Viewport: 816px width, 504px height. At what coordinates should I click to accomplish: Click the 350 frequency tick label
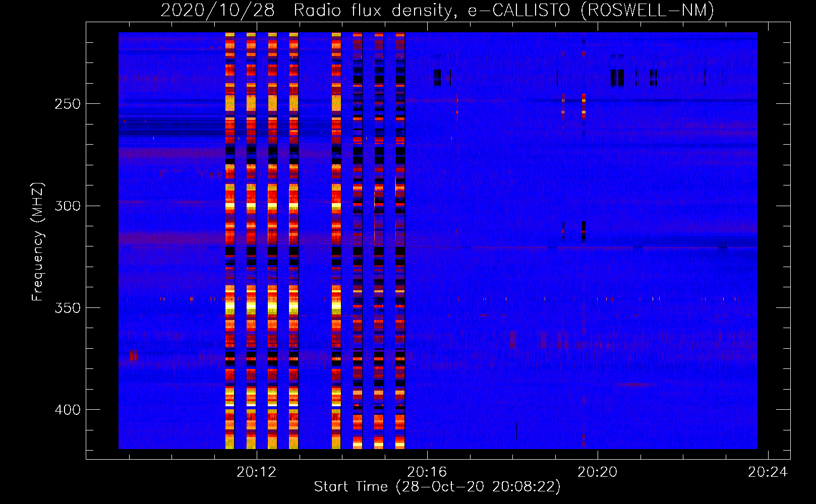(68, 308)
